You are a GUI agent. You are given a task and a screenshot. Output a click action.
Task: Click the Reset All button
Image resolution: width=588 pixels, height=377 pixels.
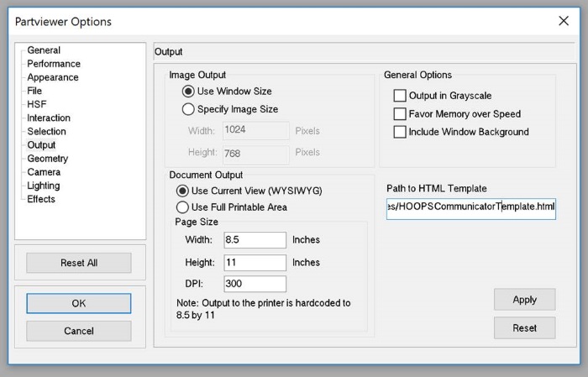(x=79, y=263)
